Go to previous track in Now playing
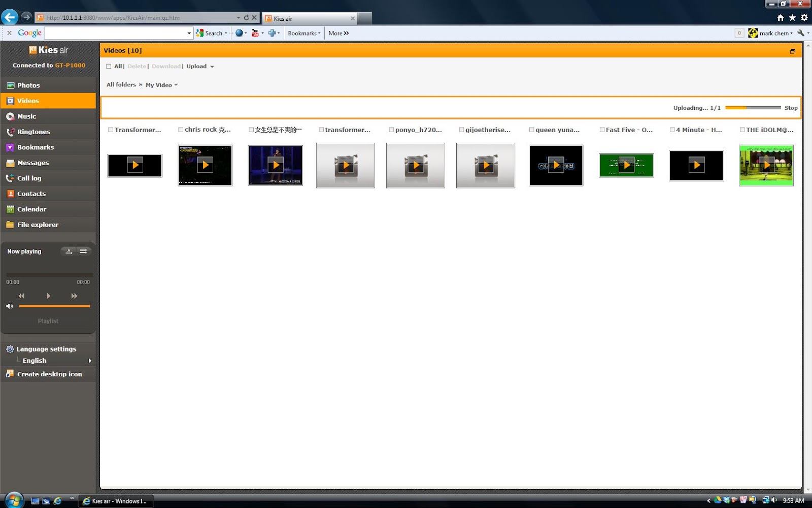 pyautogui.click(x=21, y=296)
